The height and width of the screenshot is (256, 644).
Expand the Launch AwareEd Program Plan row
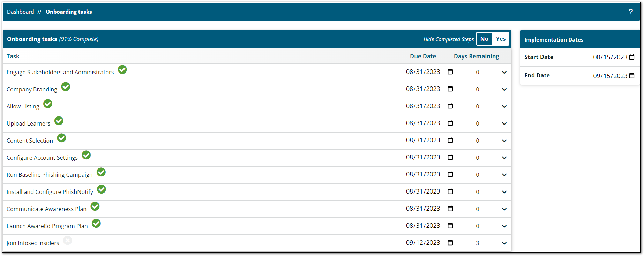[504, 226]
